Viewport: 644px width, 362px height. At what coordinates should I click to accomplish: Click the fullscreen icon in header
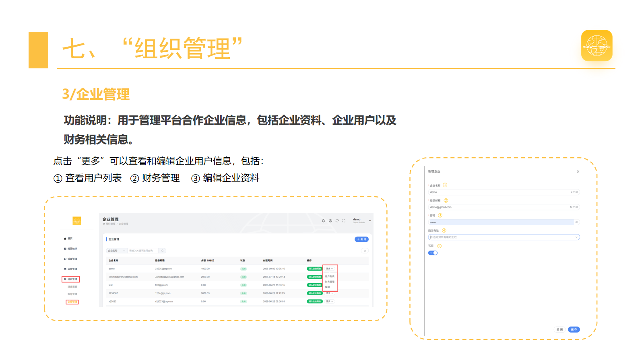(x=344, y=221)
